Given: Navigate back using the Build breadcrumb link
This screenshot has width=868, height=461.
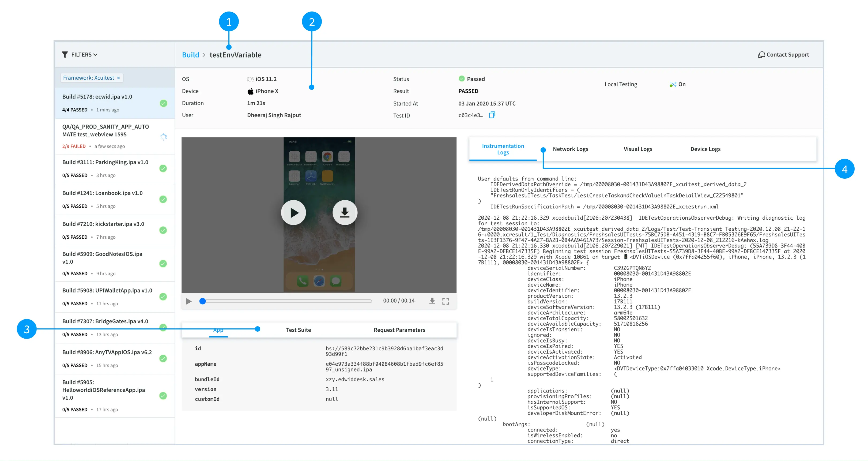Looking at the screenshot, I should 190,55.
